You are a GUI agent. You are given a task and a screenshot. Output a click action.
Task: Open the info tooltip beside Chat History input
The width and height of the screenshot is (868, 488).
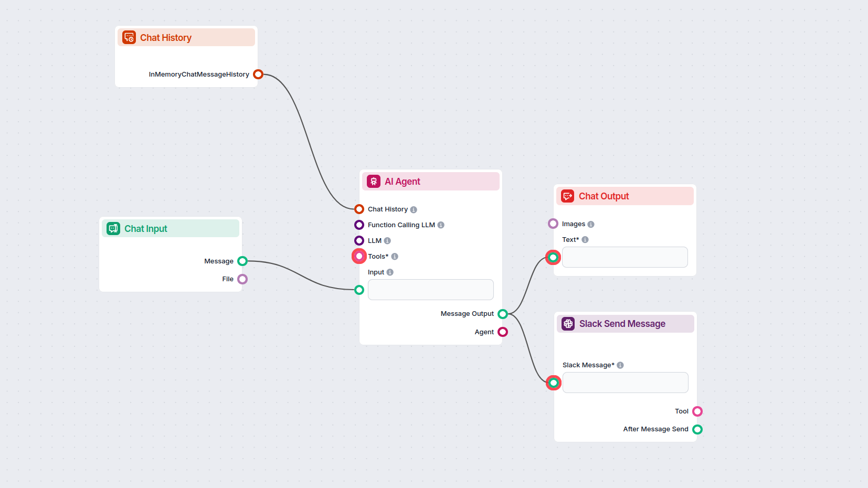point(415,209)
